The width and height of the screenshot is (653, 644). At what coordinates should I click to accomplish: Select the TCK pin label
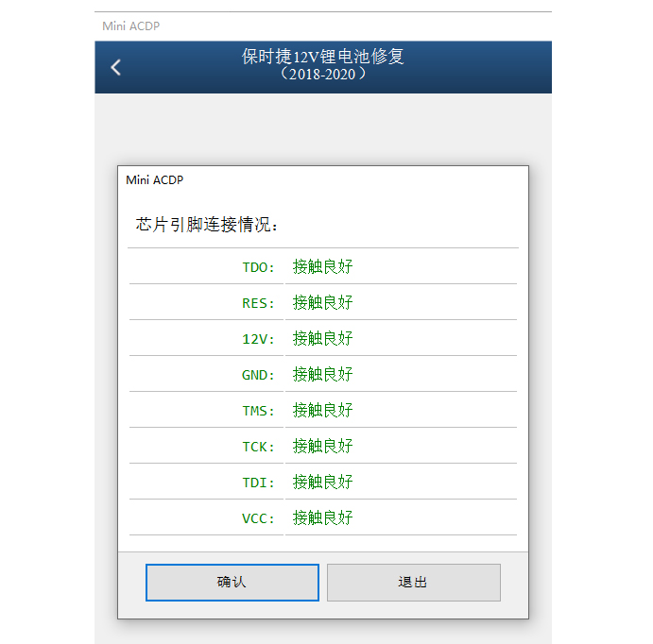(258, 447)
